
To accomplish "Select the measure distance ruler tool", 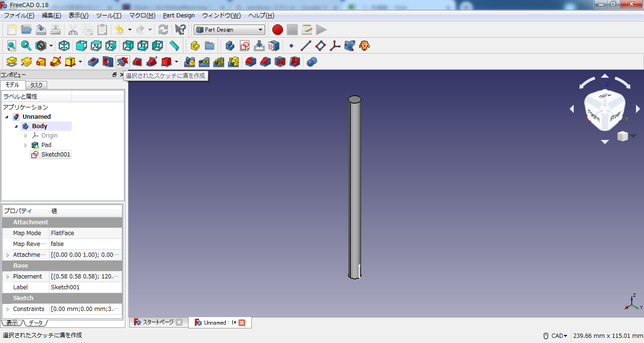I will tap(174, 46).
